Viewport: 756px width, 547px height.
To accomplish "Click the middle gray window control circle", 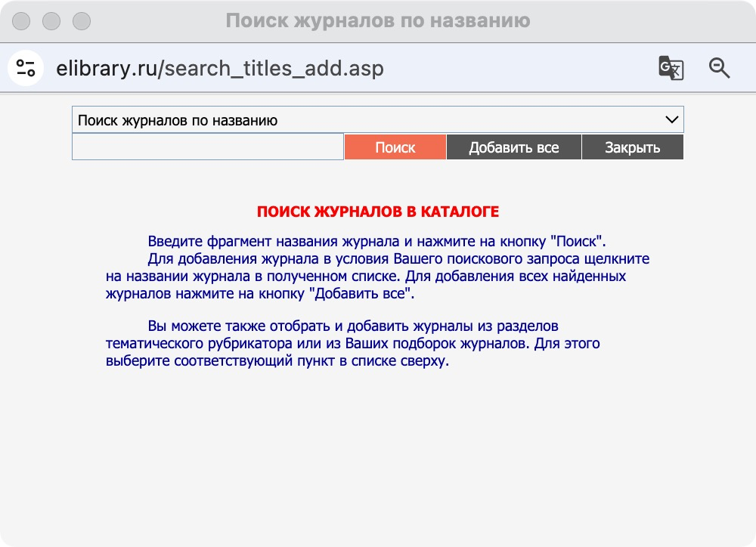I will (x=51, y=22).
